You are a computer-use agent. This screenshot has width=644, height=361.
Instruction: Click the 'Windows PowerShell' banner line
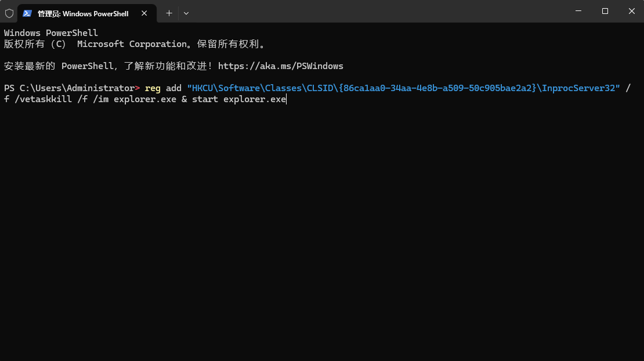51,33
